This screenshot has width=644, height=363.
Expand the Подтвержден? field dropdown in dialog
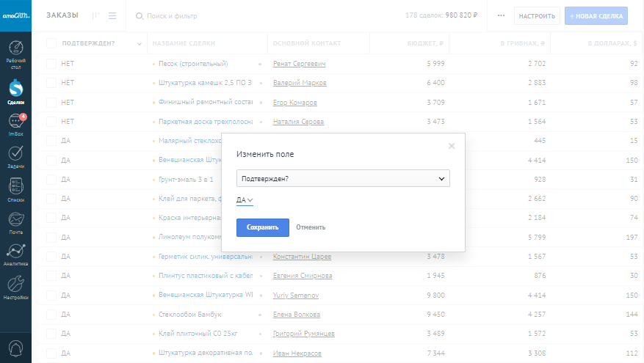(343, 178)
